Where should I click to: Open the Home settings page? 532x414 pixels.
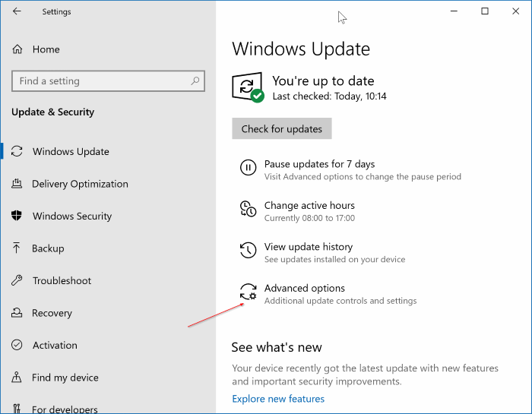[46, 49]
